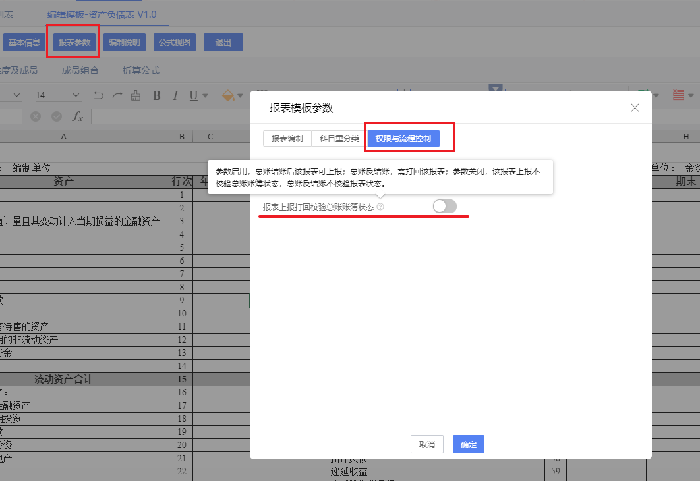Confirm with the 确定 button
Image resolution: width=700 pixels, height=481 pixels.
tap(468, 443)
